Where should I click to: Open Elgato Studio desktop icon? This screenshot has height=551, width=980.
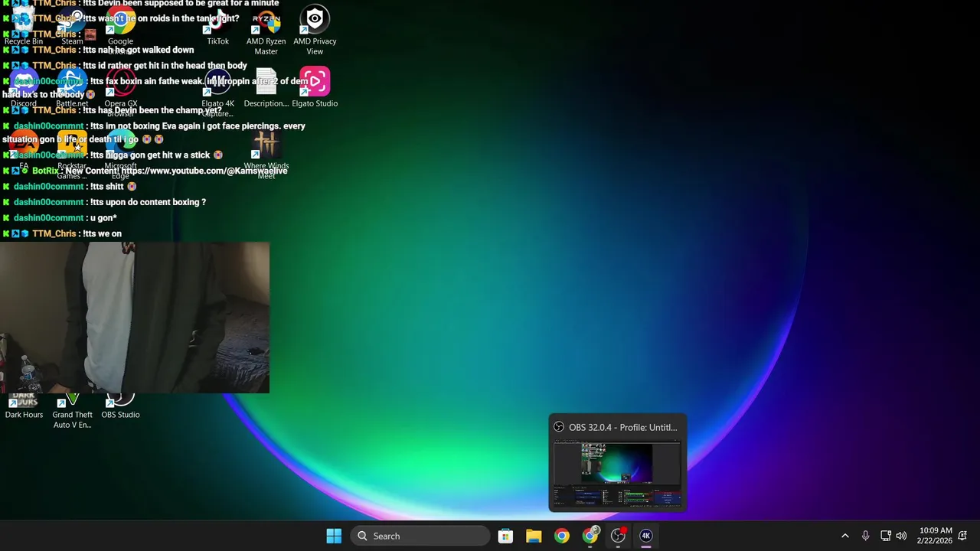click(x=315, y=87)
